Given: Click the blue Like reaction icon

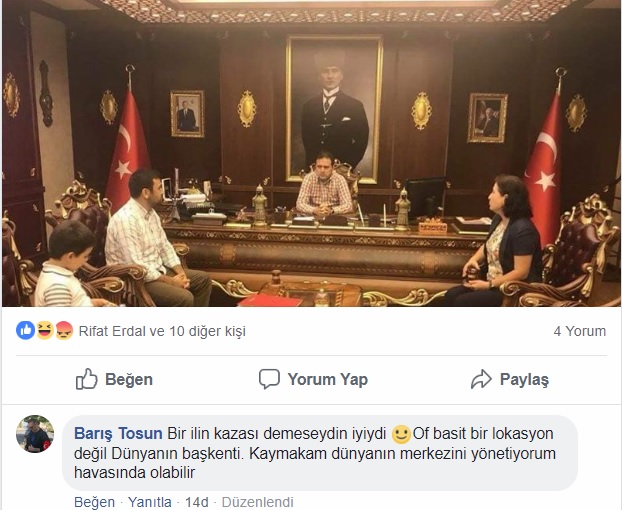Looking at the screenshot, I should point(26,330).
